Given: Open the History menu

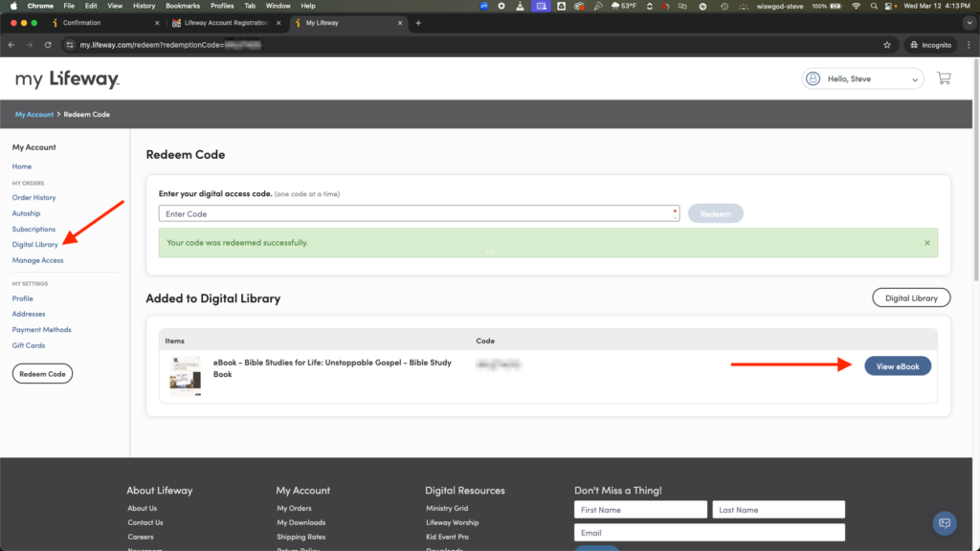Looking at the screenshot, I should [144, 6].
